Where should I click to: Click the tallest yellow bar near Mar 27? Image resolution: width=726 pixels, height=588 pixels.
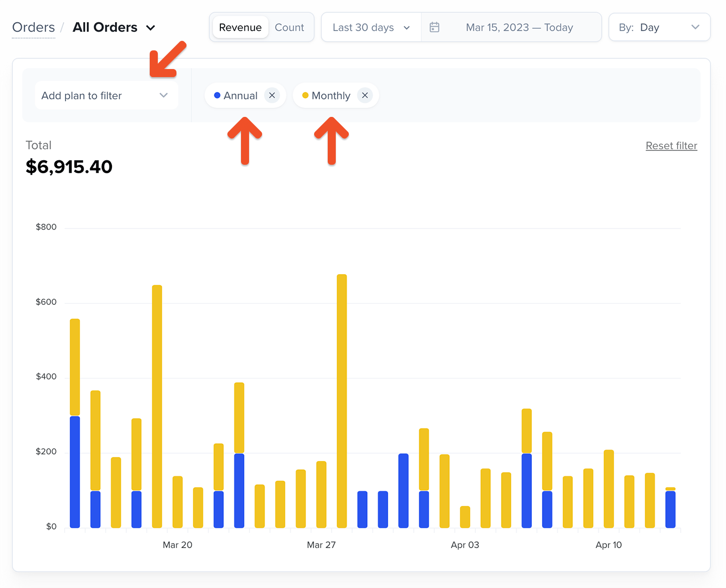tap(342, 401)
